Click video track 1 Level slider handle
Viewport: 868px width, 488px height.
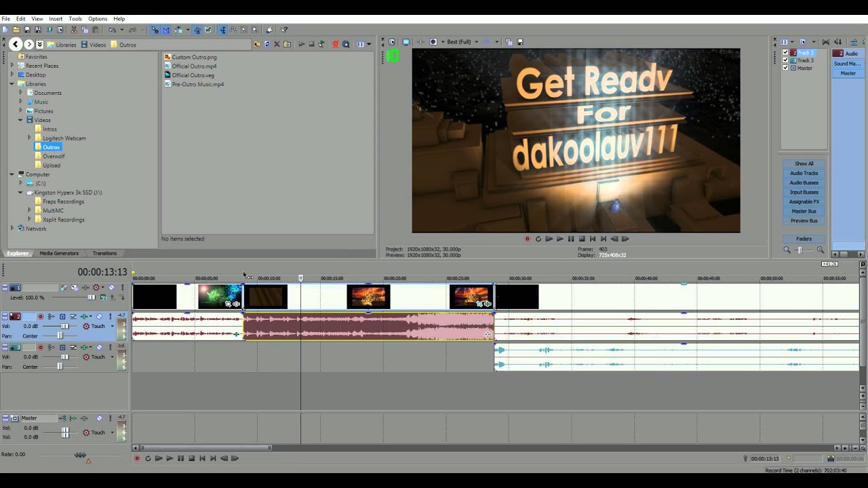tap(92, 298)
